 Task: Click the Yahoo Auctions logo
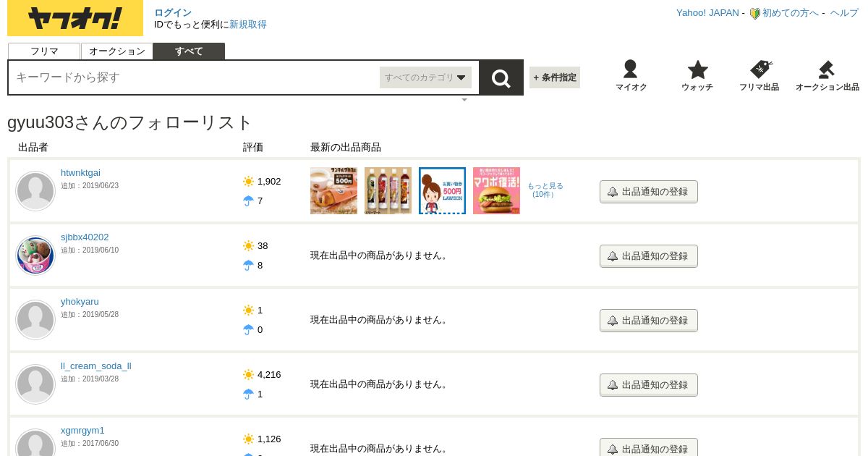click(75, 18)
